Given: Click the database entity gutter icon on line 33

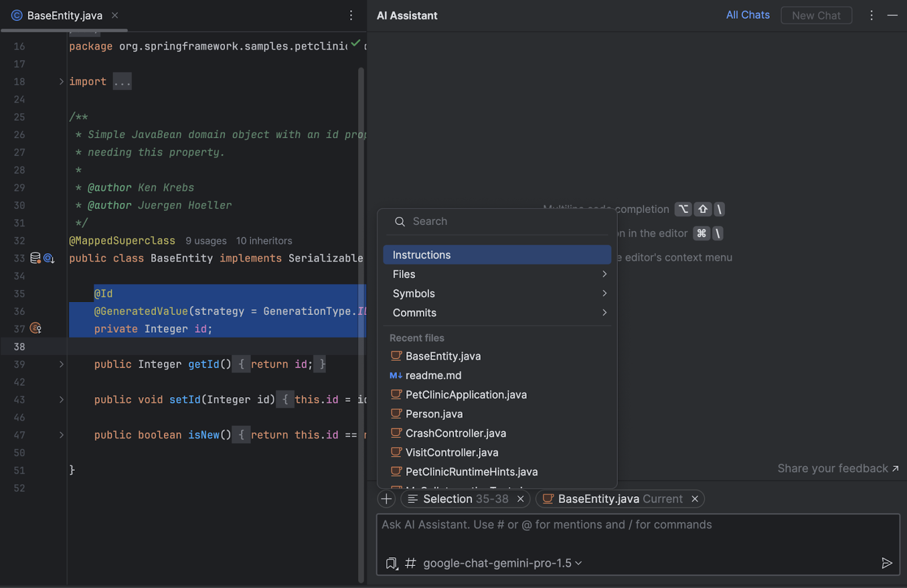Looking at the screenshot, I should [x=36, y=258].
